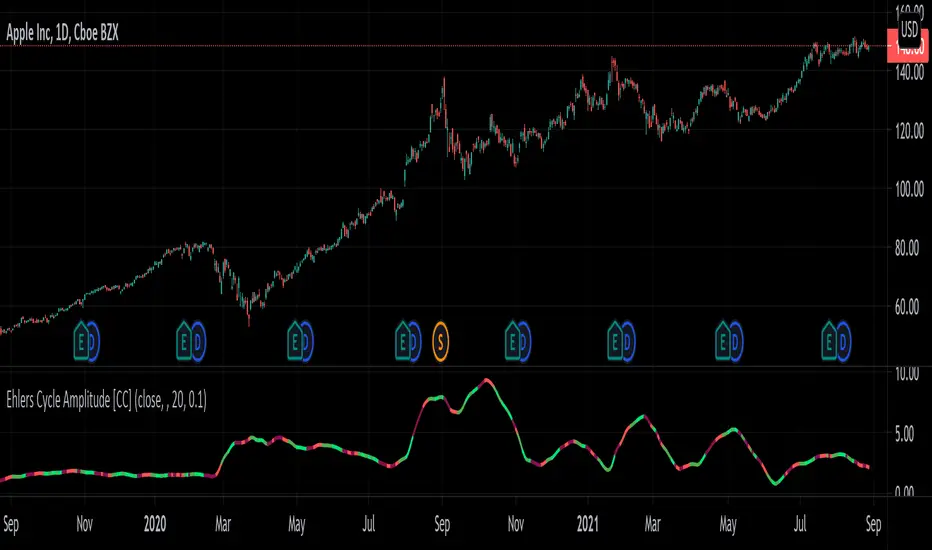The height and width of the screenshot is (550, 932).
Task: Open the dividend marker after July 2021
Action: (x=843, y=341)
